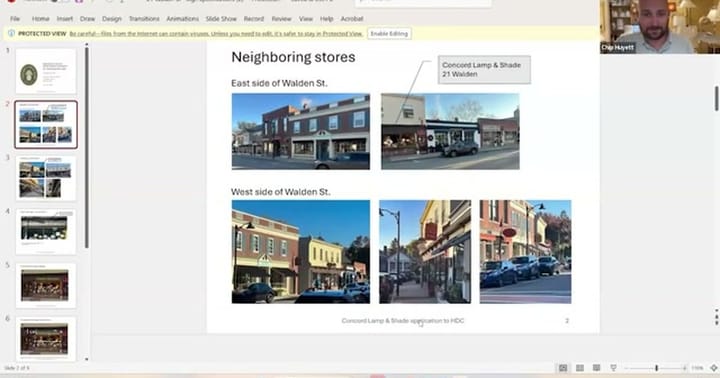Open the Review tab
The width and height of the screenshot is (720, 378).
point(281,19)
